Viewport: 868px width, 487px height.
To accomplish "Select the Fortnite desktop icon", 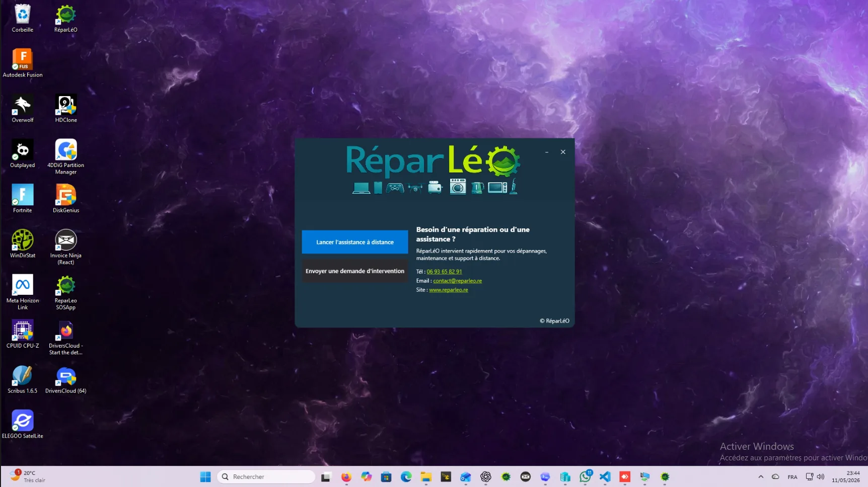I will tap(23, 199).
